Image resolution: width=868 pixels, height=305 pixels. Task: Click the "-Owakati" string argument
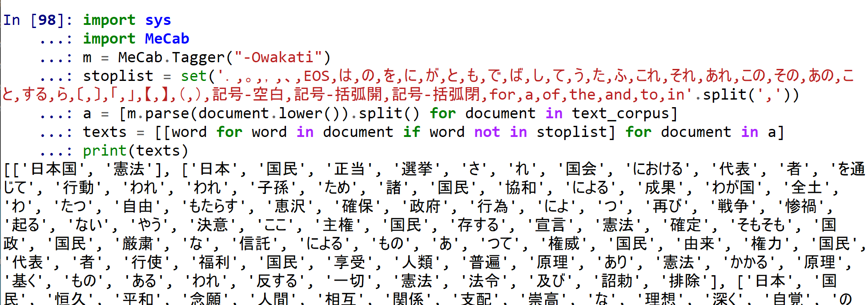[278, 58]
